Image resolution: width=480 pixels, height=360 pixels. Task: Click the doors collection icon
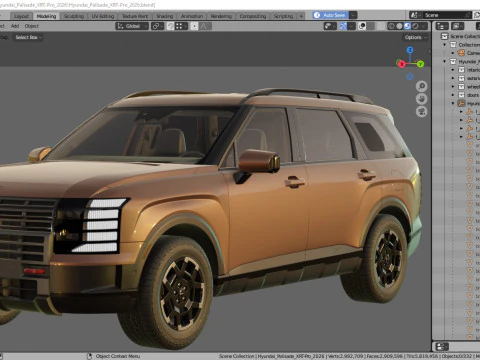tap(461, 95)
